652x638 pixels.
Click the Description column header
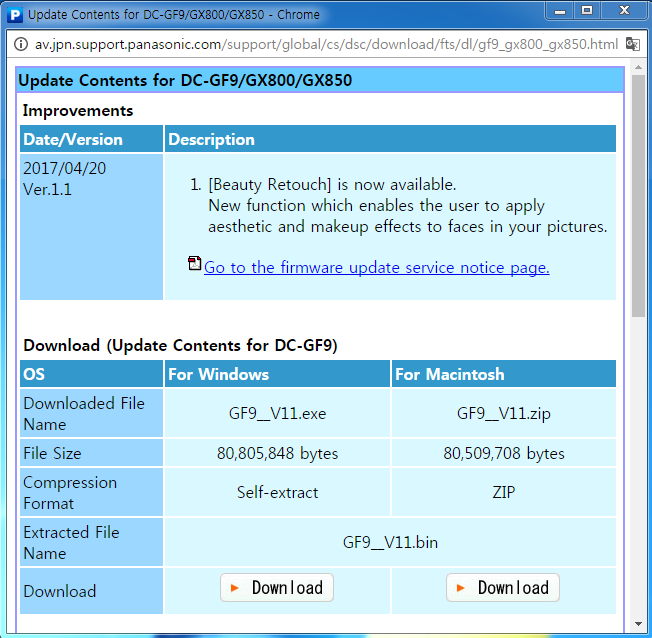(390, 139)
